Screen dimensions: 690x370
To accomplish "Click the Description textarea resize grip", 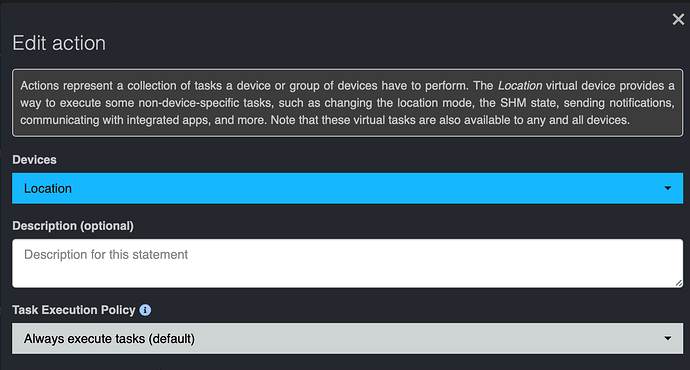I will tap(679, 284).
